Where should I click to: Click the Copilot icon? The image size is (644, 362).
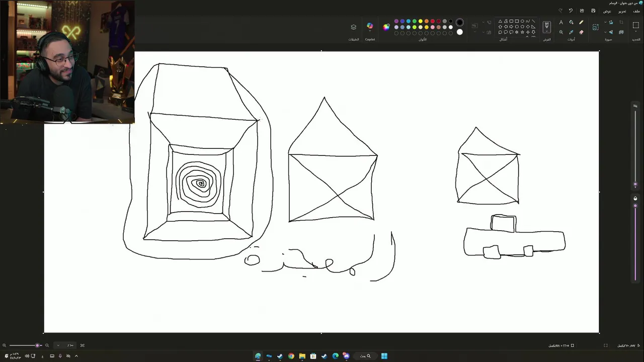click(370, 25)
